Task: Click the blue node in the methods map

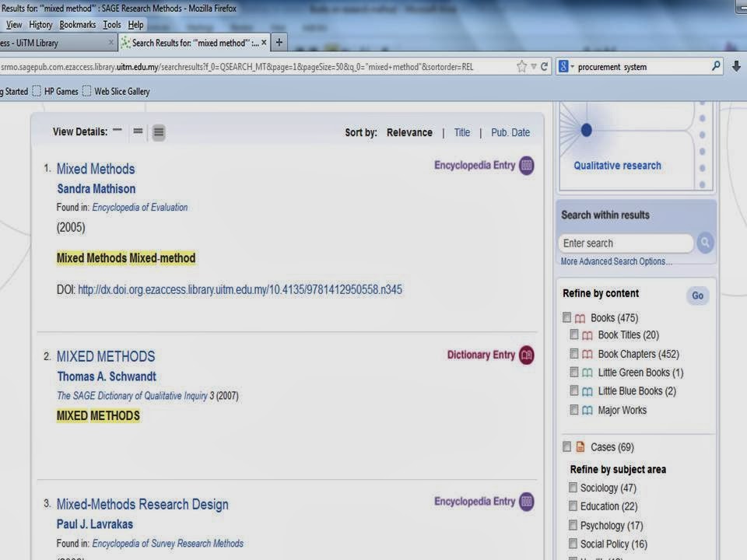Action: click(587, 130)
